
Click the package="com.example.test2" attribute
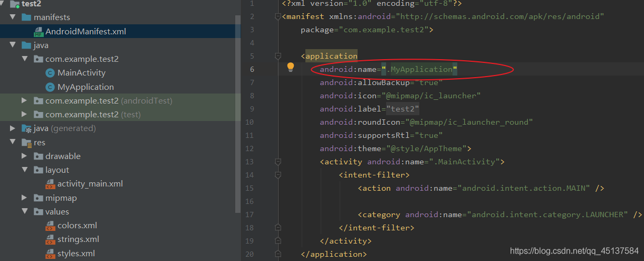[364, 30]
